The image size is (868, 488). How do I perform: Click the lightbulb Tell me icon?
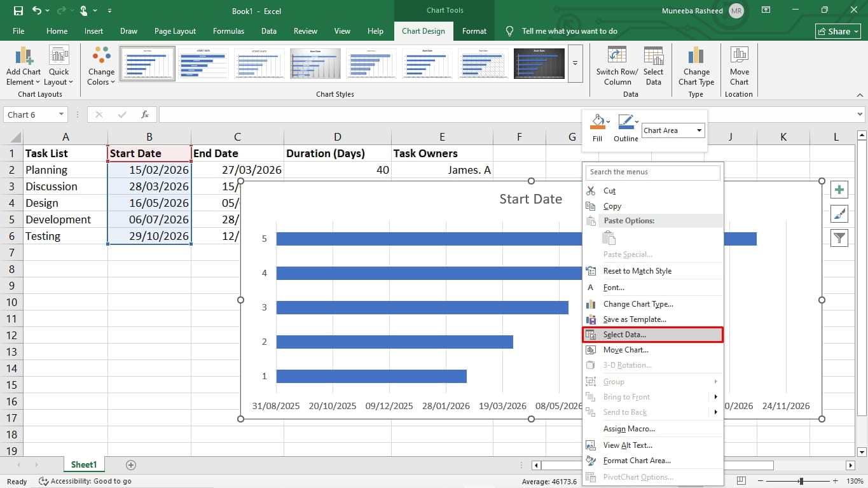coord(509,31)
